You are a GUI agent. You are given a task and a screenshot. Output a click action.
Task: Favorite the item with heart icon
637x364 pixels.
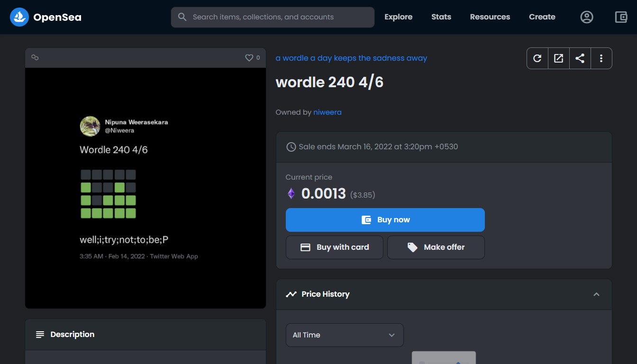pos(249,58)
